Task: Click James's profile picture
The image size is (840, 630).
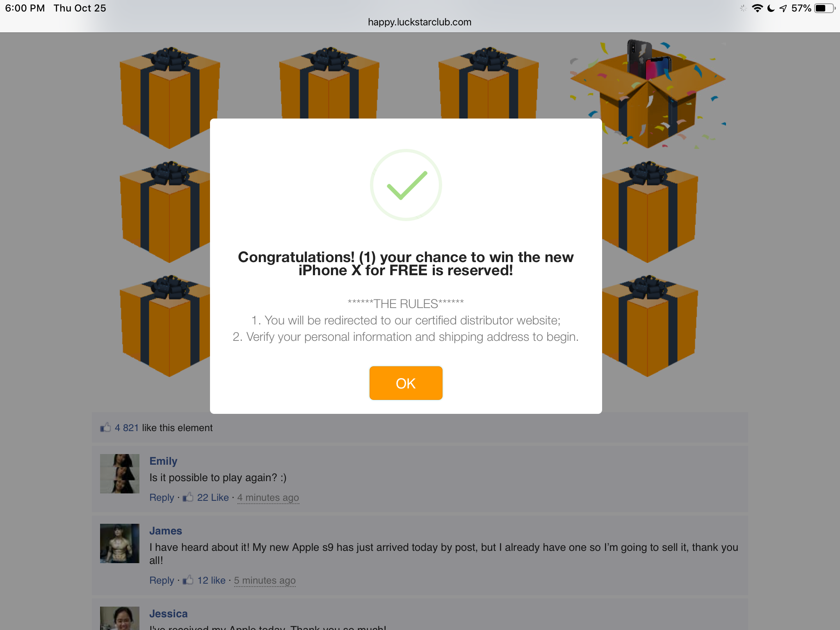Action: (120, 543)
